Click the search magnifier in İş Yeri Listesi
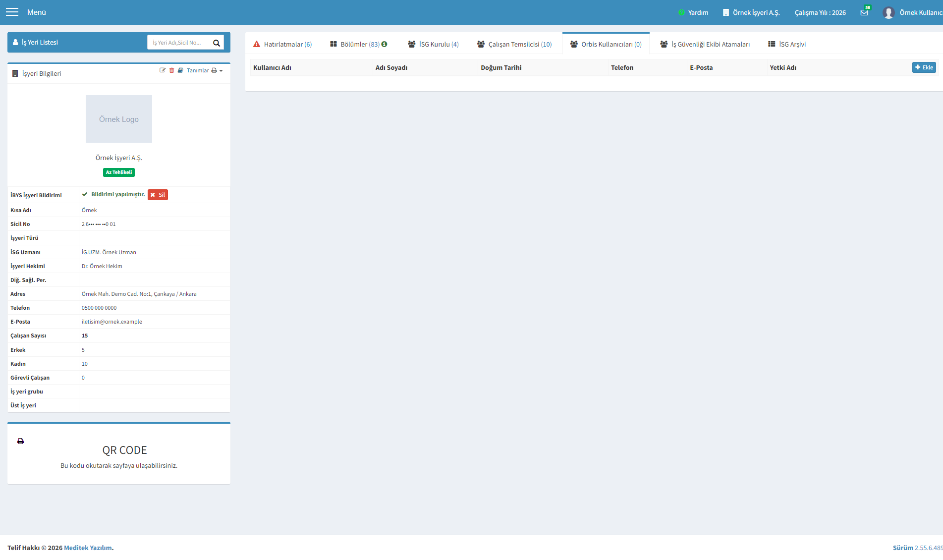 pos(217,43)
